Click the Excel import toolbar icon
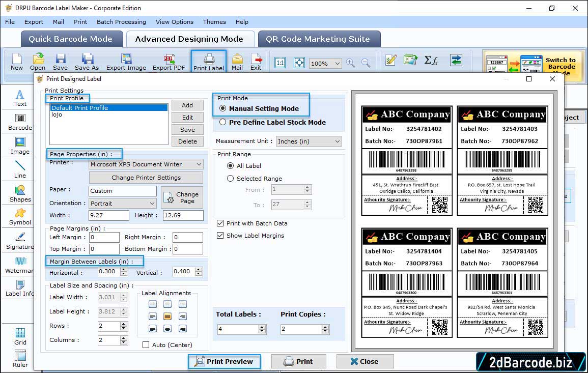The image size is (588, 373). [410, 60]
